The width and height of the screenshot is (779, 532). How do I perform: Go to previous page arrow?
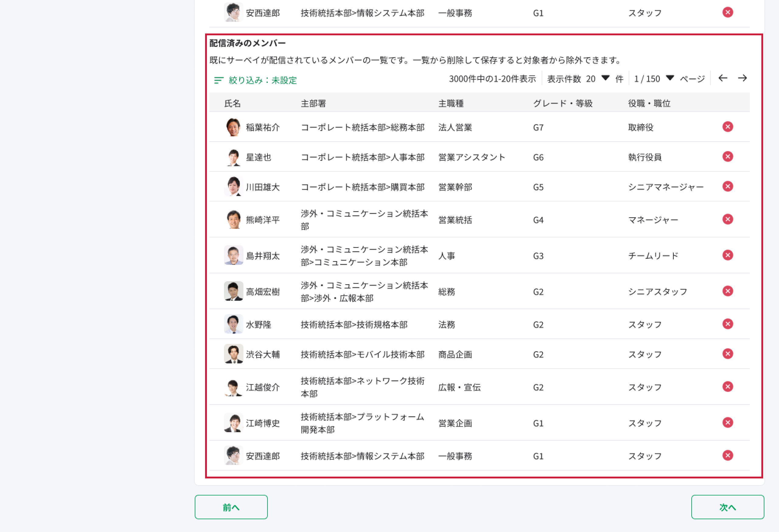tap(723, 78)
